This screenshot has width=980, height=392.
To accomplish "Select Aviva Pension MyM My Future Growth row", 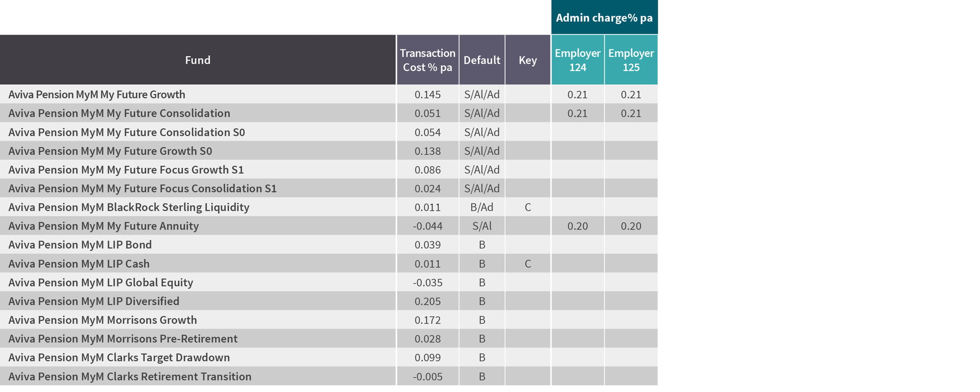I will click(x=329, y=94).
